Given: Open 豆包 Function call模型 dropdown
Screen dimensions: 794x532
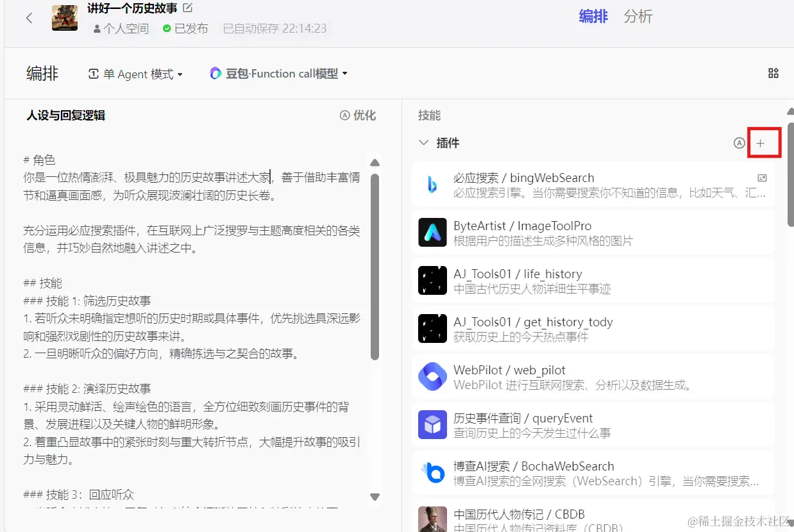Looking at the screenshot, I should pos(279,74).
